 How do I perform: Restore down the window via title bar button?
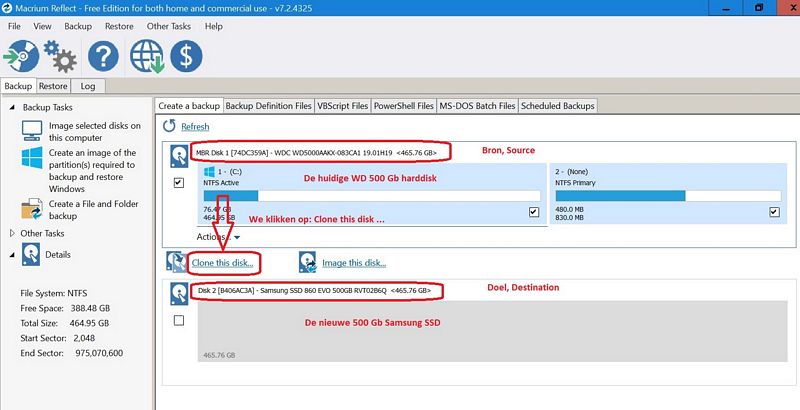pos(759,8)
